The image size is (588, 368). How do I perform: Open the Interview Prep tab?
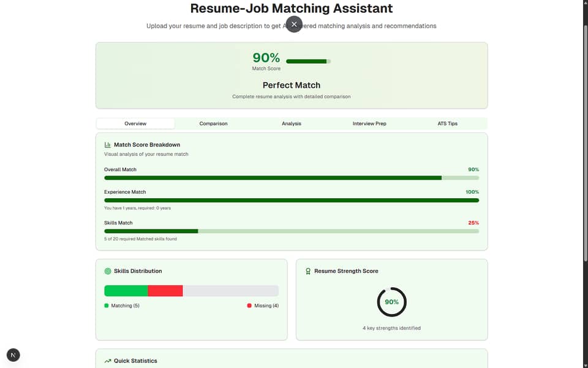point(369,123)
